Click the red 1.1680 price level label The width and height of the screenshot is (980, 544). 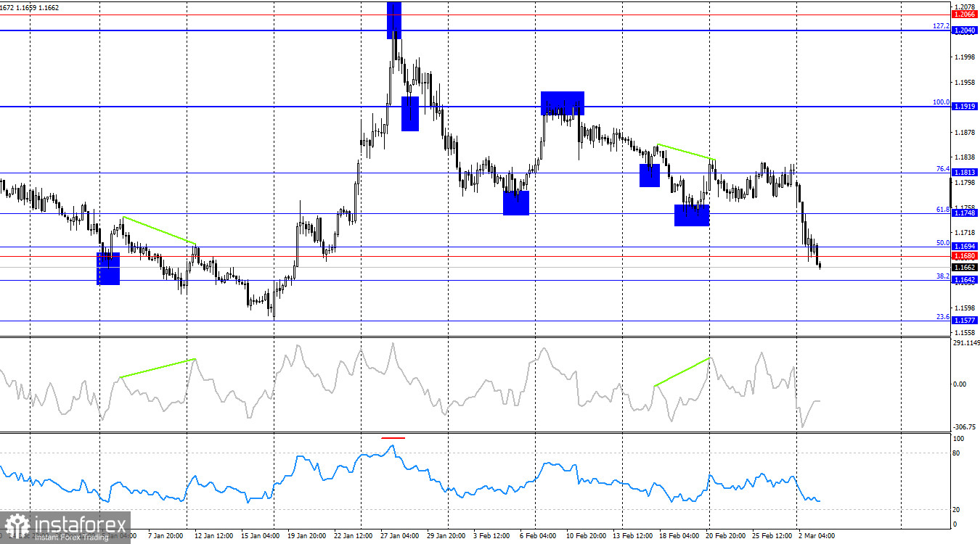tap(965, 256)
